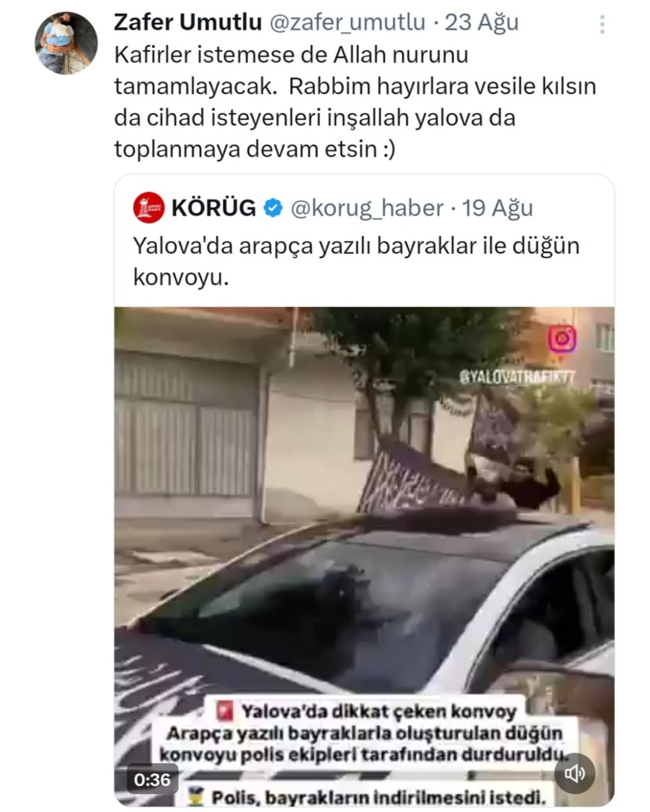Tap the @YALOVATRAFIK77 watermark on video
The width and height of the screenshot is (650, 812).
pyautogui.click(x=518, y=377)
